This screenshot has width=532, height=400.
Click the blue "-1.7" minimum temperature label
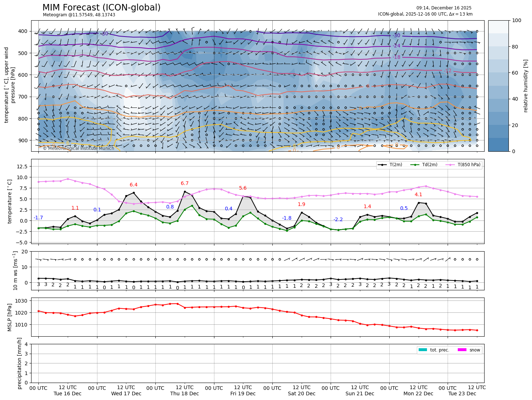(x=38, y=218)
